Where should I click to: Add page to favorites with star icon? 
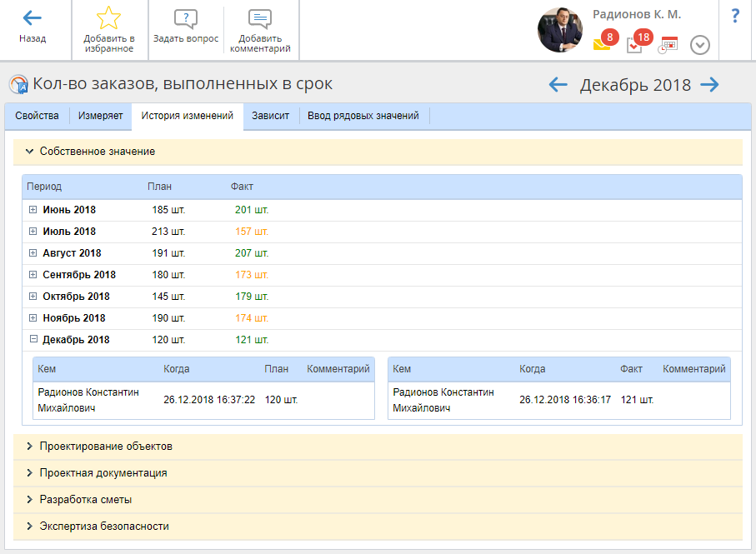point(109,18)
